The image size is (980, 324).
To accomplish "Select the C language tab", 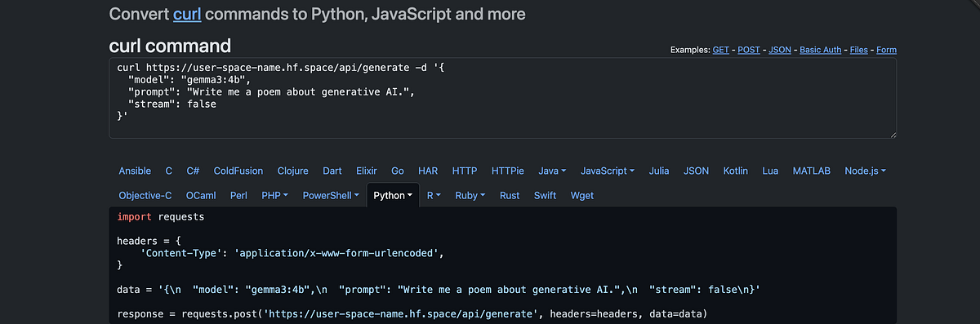I will click(169, 171).
